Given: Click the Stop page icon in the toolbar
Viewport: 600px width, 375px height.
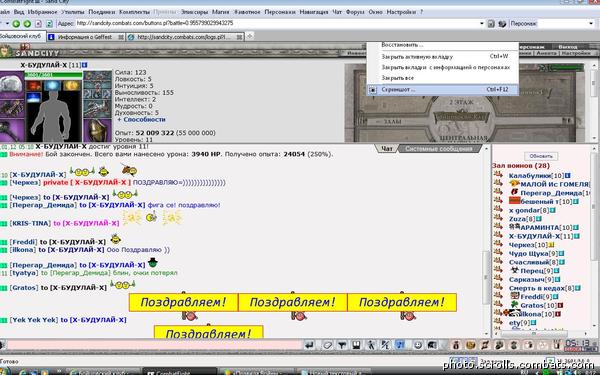Looking at the screenshot, I should coord(38,24).
